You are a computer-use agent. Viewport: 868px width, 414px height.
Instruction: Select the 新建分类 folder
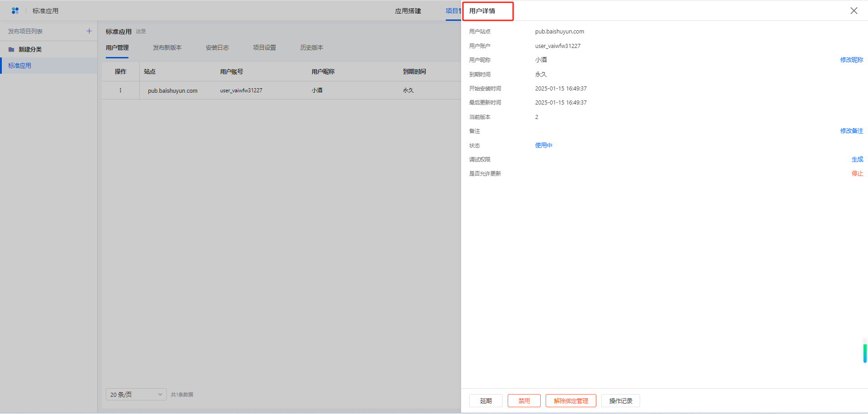pos(30,49)
